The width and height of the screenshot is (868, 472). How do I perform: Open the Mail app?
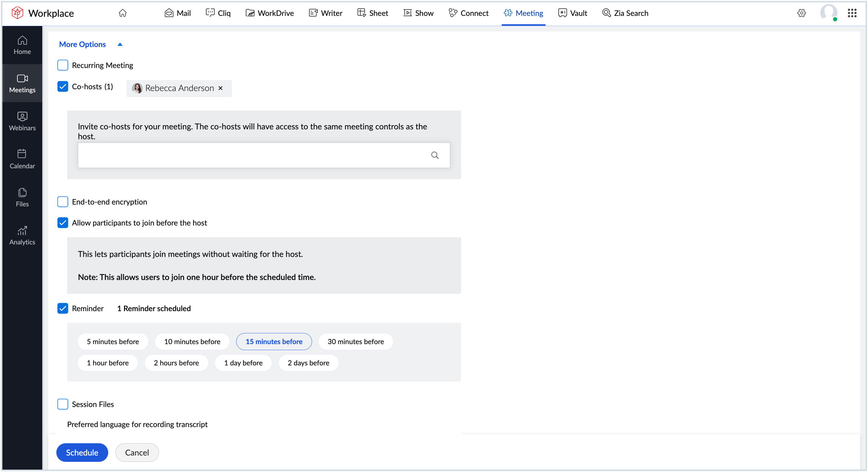(x=177, y=13)
